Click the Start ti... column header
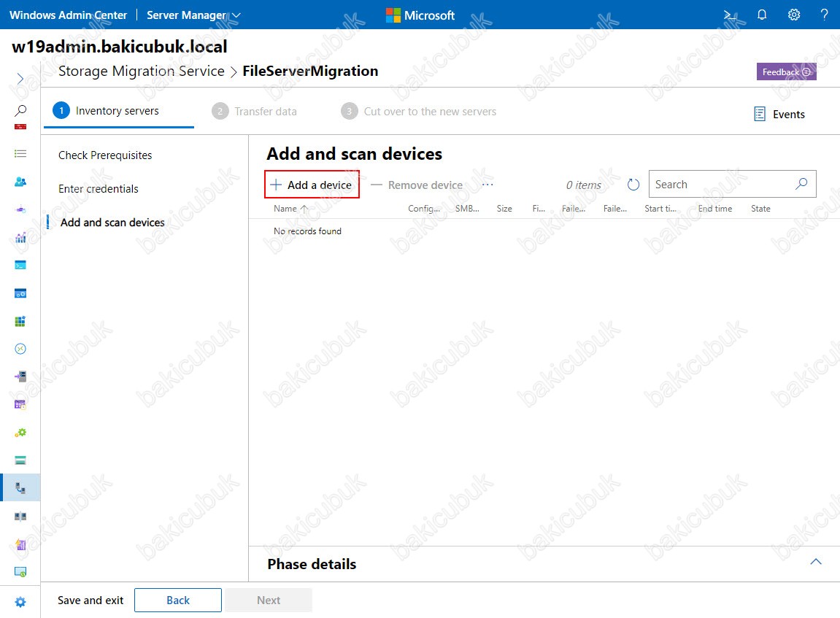 coord(660,209)
